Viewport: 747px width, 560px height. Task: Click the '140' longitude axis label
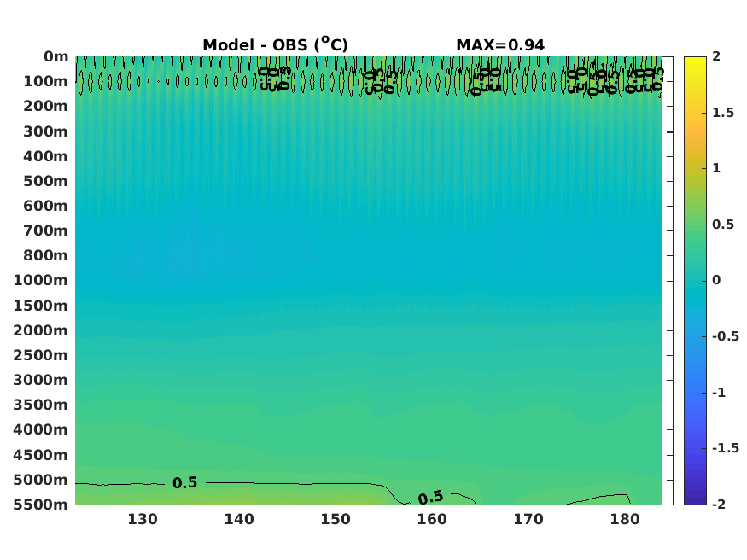click(x=239, y=519)
